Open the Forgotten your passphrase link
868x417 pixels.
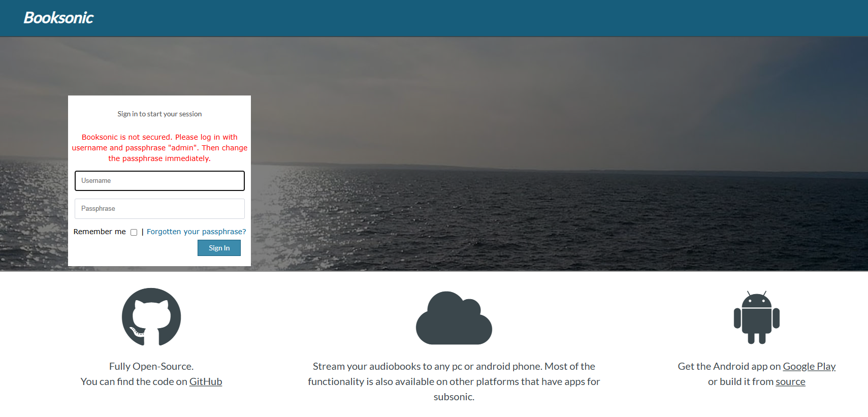click(196, 232)
